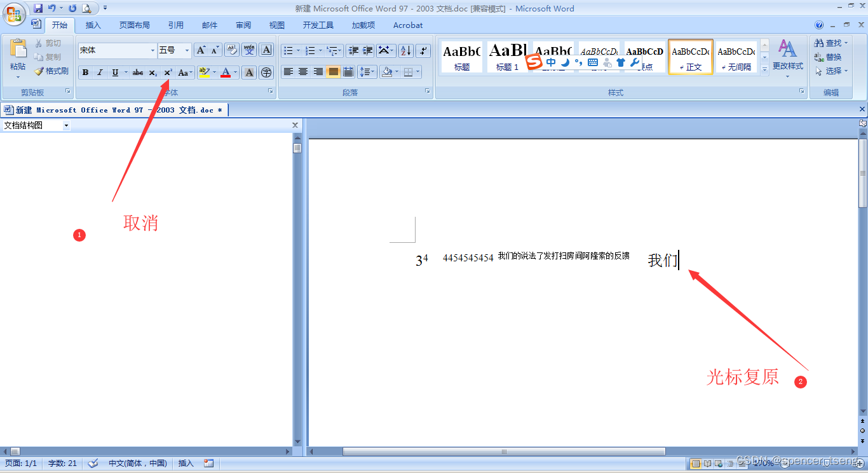Switch to the 审阅 tab
The width and height of the screenshot is (868, 473).
[243, 25]
